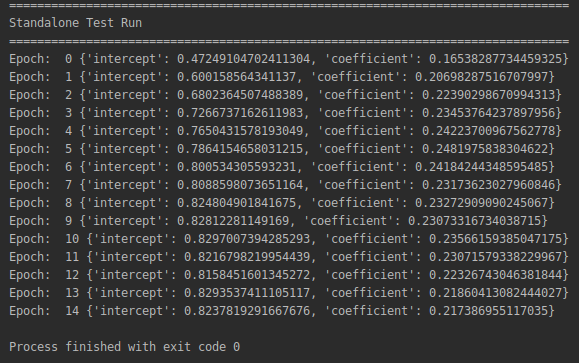Screen dimensions: 579x363
Task: Click the separator line below the heading
Action: click(x=289, y=41)
